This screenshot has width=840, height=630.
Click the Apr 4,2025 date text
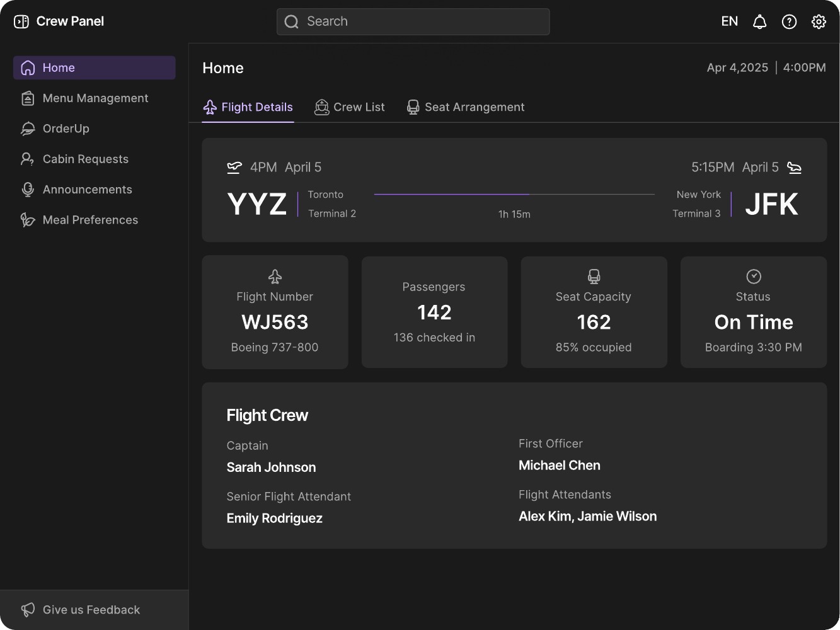(737, 68)
